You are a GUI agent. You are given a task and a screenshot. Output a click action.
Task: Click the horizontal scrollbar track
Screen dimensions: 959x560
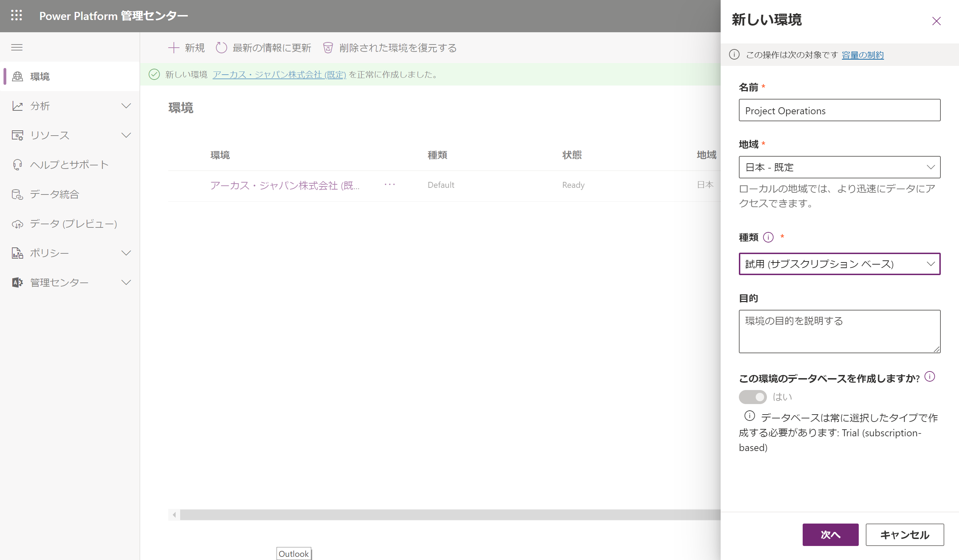click(450, 514)
